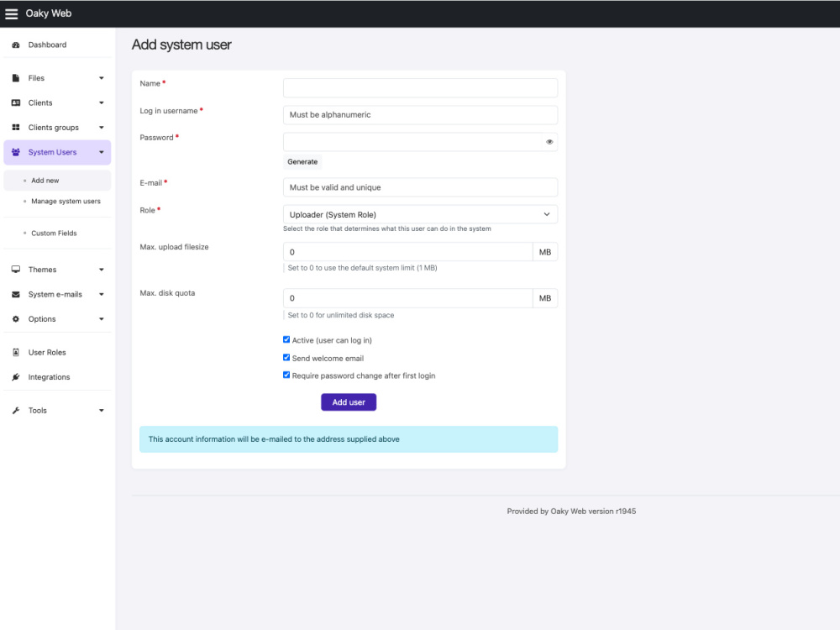This screenshot has width=840, height=630.
Task: Focus the E-mail input field
Action: (420, 187)
